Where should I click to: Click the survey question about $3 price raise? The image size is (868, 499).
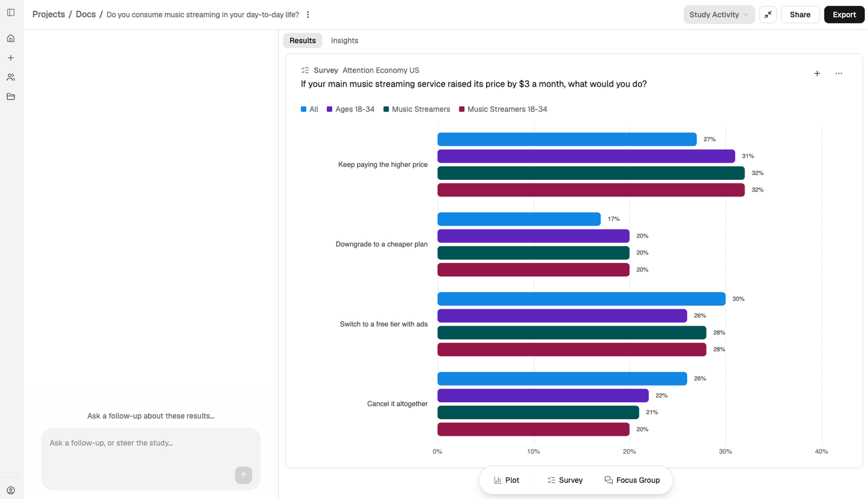coord(474,84)
